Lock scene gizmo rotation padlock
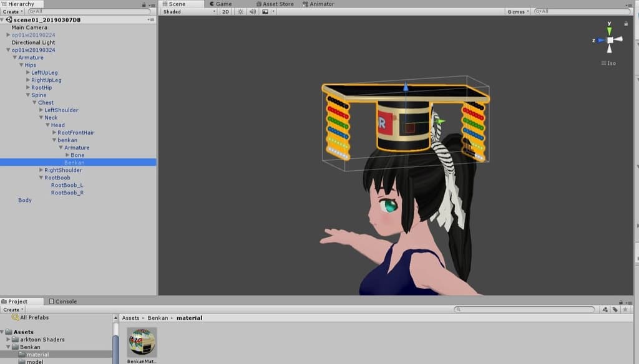639x364 pixels. coord(626,24)
